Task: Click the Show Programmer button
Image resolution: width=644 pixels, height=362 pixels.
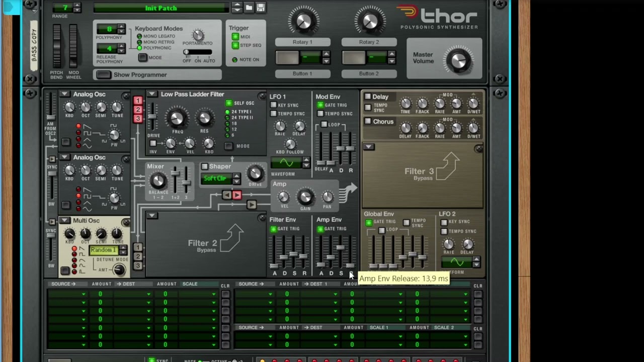Action: pyautogui.click(x=104, y=74)
